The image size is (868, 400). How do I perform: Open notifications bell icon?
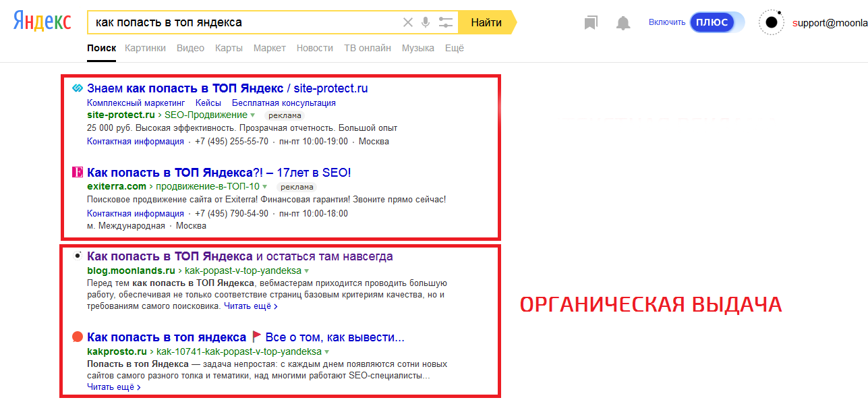tap(623, 23)
